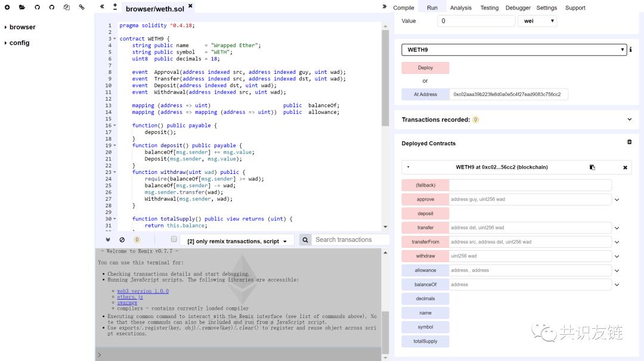The width and height of the screenshot is (644, 361).
Task: Expand allowance parameters chevron
Action: point(617,270)
